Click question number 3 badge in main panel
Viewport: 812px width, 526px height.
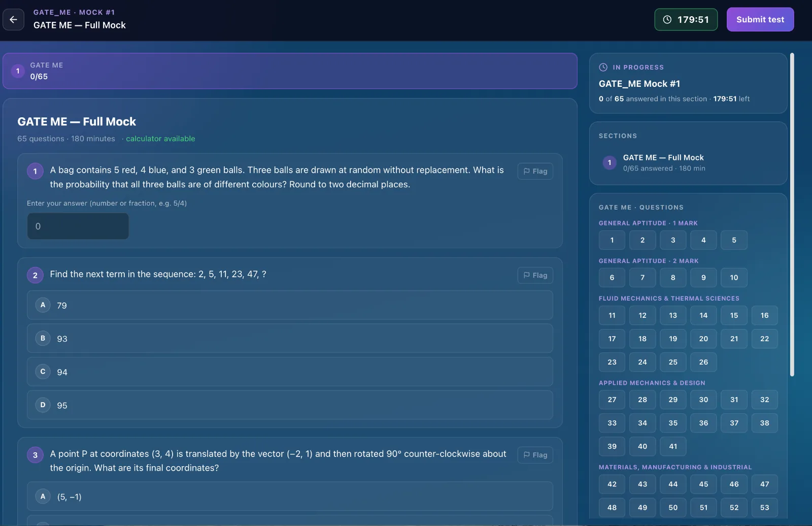pyautogui.click(x=35, y=455)
